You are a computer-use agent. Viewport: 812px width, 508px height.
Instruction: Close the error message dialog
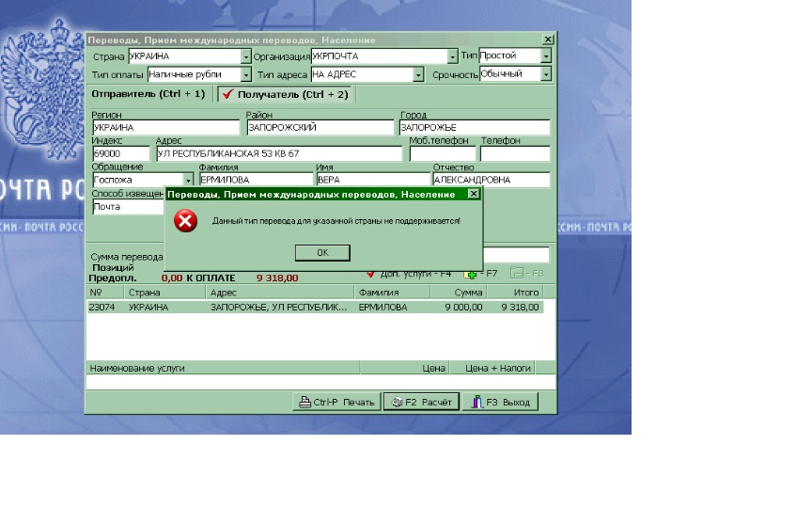474,194
